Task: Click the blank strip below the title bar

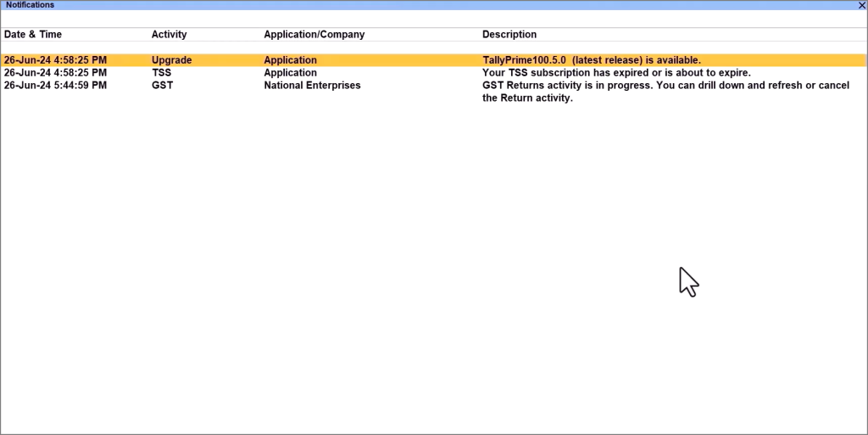Action: [x=434, y=19]
